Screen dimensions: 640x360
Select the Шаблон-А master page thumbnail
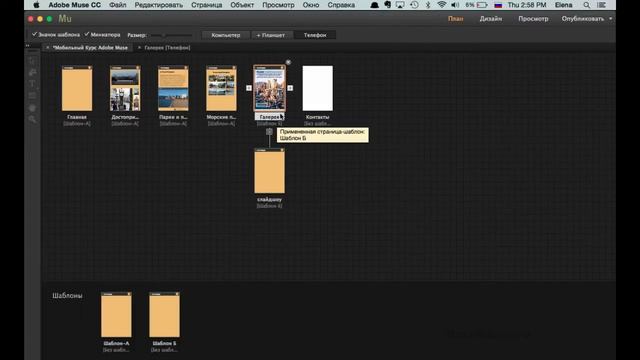[116, 315]
